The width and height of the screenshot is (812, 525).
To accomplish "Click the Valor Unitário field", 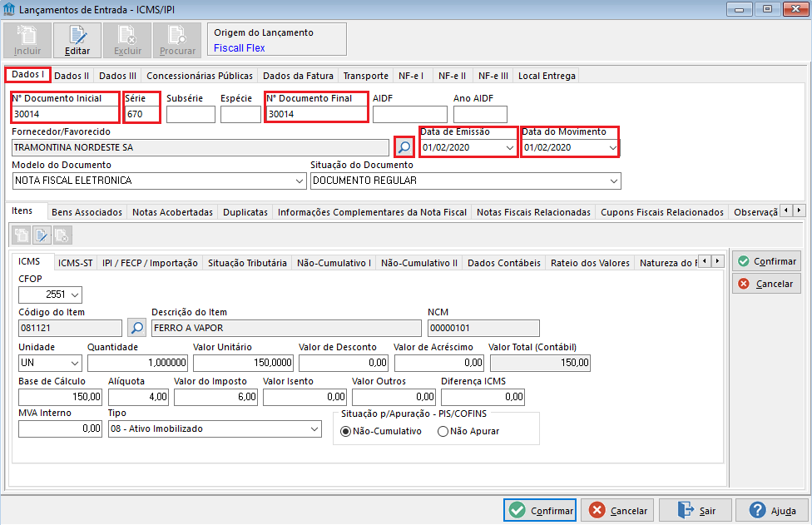I will click(x=243, y=363).
